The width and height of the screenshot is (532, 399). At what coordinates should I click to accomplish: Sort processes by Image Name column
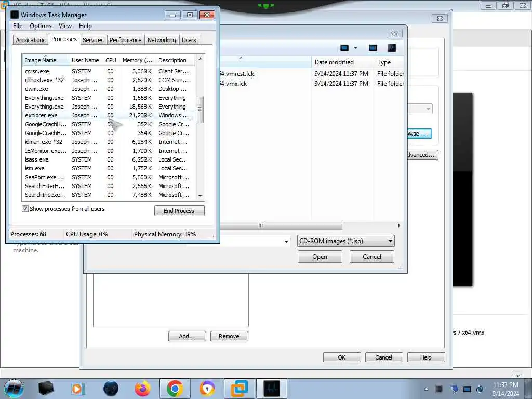click(46, 60)
